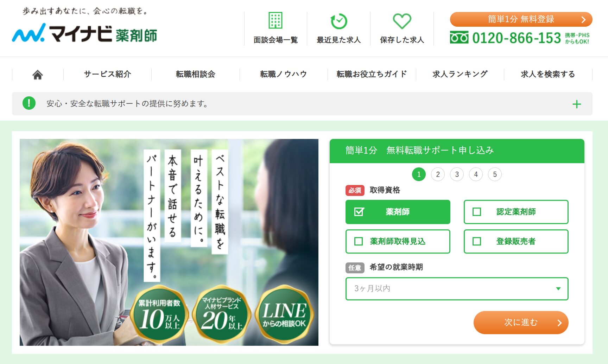Click the マイナビ薬剤師 logo

pos(84,33)
